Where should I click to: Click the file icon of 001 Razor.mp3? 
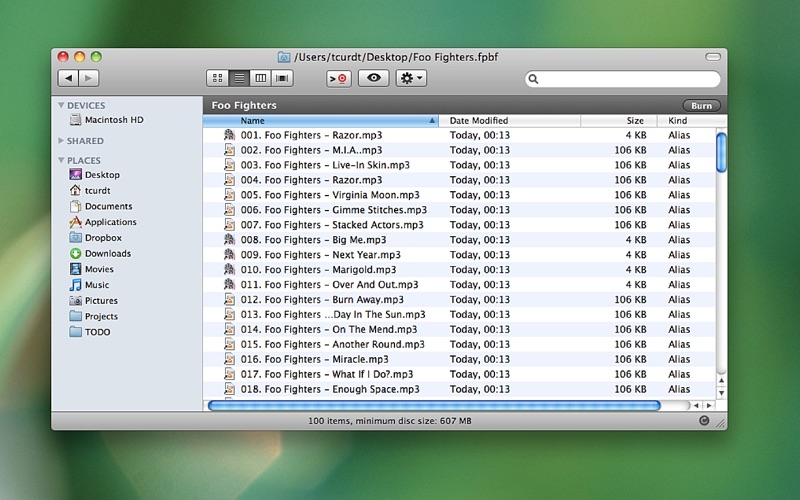pos(230,135)
